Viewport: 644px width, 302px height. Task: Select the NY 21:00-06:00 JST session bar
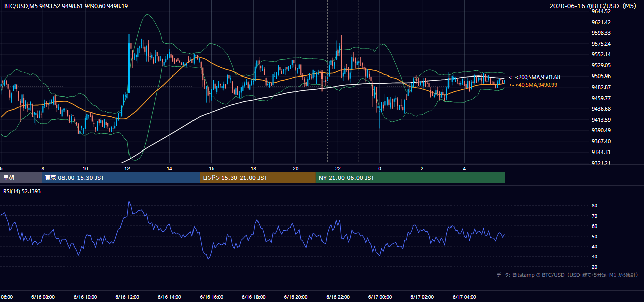(x=411, y=178)
